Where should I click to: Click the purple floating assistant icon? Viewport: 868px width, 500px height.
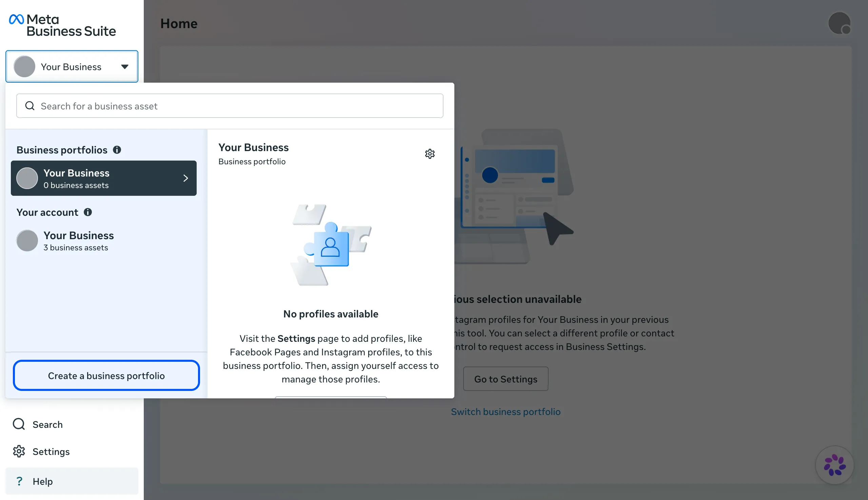(x=834, y=465)
